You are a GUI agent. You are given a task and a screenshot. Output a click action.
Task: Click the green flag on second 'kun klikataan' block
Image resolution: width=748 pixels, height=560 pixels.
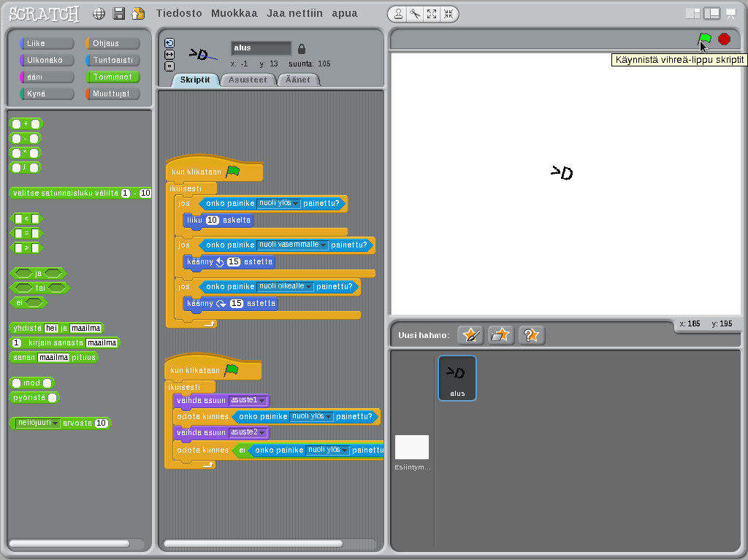(x=231, y=369)
